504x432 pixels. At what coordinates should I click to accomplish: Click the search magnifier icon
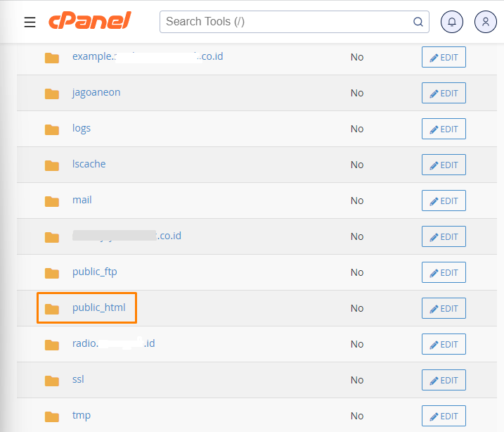[x=418, y=22]
